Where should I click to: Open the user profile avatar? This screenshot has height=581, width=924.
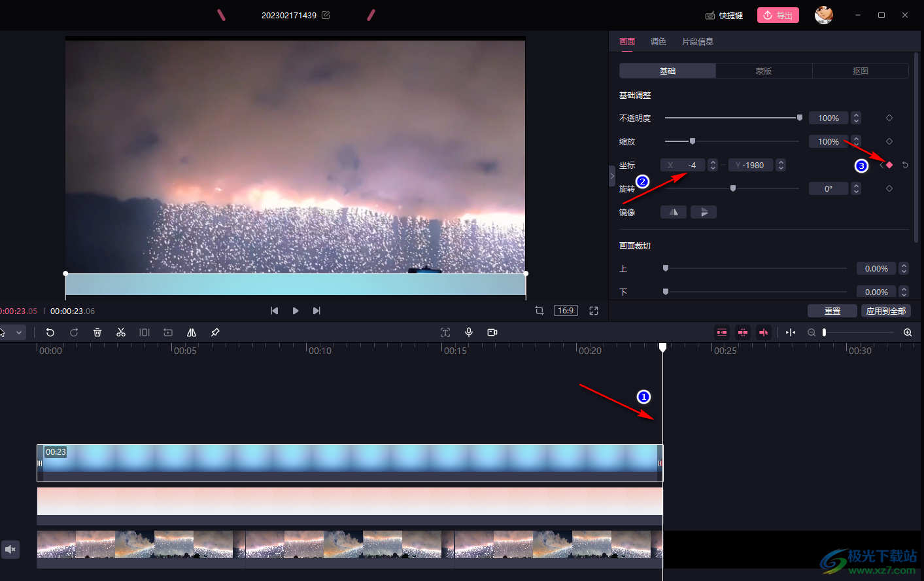click(x=824, y=14)
